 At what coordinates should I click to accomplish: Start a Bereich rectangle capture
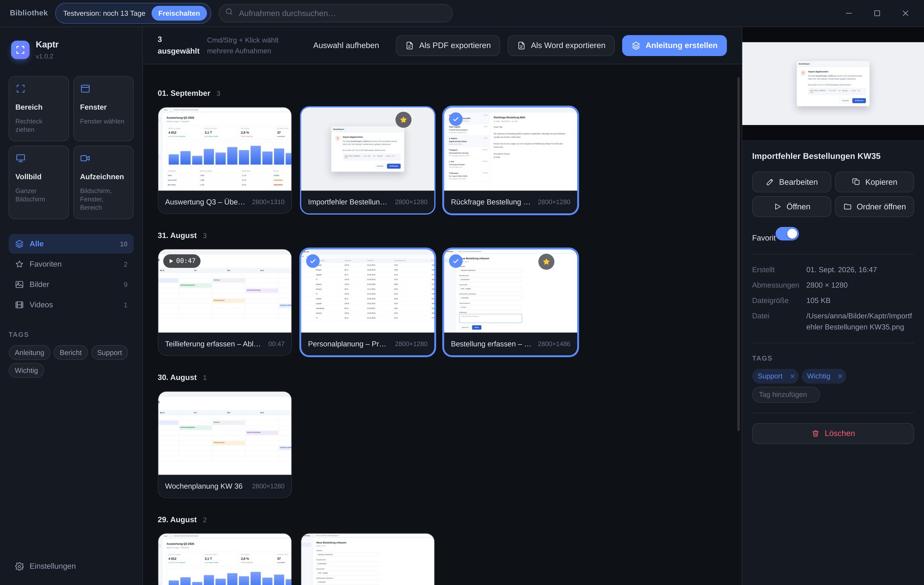click(38, 109)
